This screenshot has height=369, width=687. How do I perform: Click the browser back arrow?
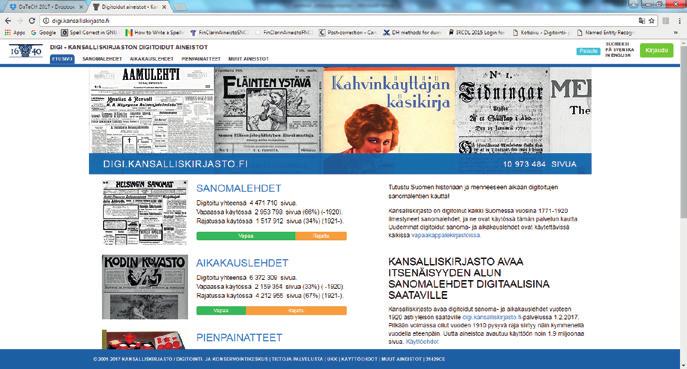(x=8, y=21)
